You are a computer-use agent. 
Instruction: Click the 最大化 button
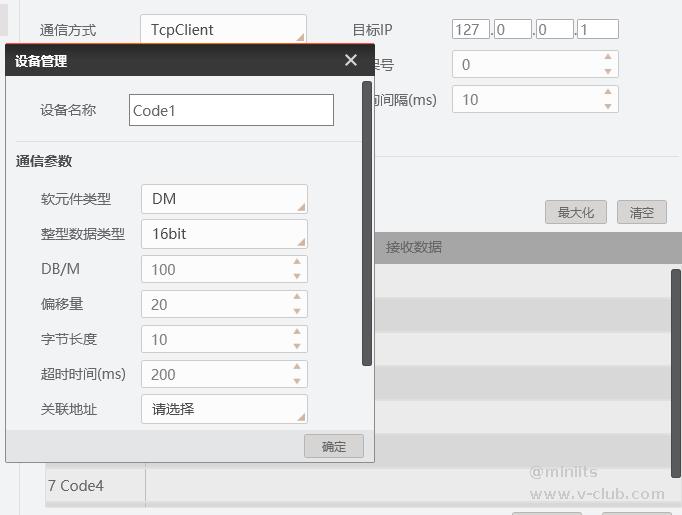[576, 212]
